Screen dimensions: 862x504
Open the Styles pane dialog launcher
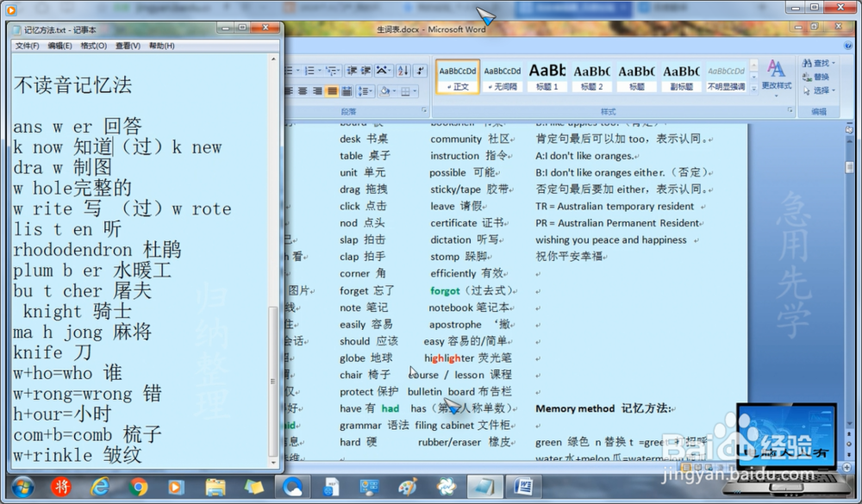coord(790,110)
